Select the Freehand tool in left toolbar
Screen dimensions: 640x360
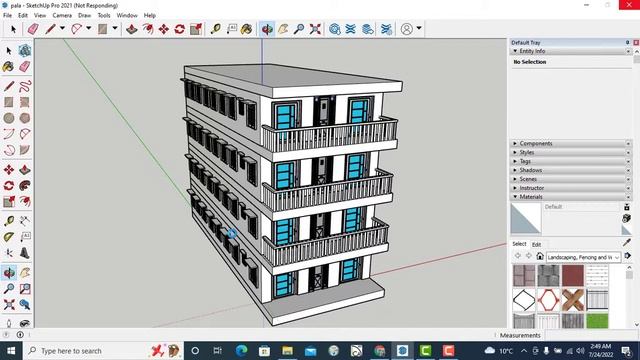[25, 86]
